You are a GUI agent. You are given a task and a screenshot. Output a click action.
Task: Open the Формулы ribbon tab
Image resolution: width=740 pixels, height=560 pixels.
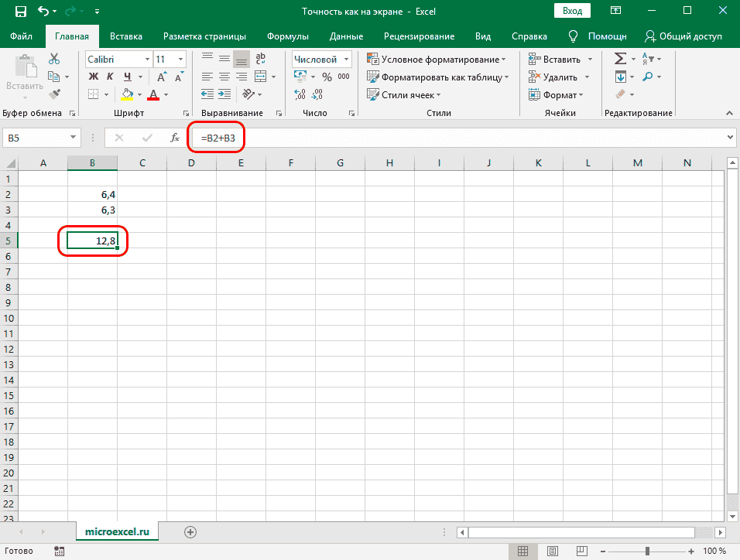click(x=287, y=36)
